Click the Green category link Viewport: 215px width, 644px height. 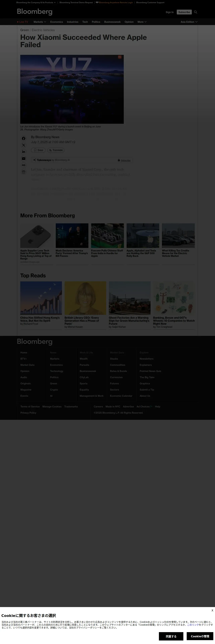[x=24, y=30]
